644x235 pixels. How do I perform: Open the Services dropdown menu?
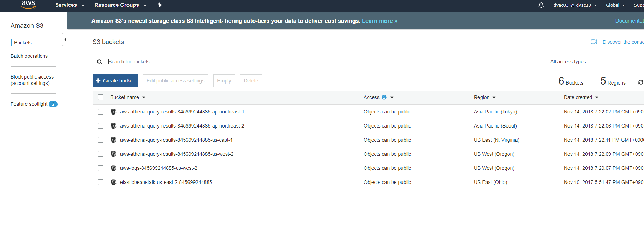70,5
